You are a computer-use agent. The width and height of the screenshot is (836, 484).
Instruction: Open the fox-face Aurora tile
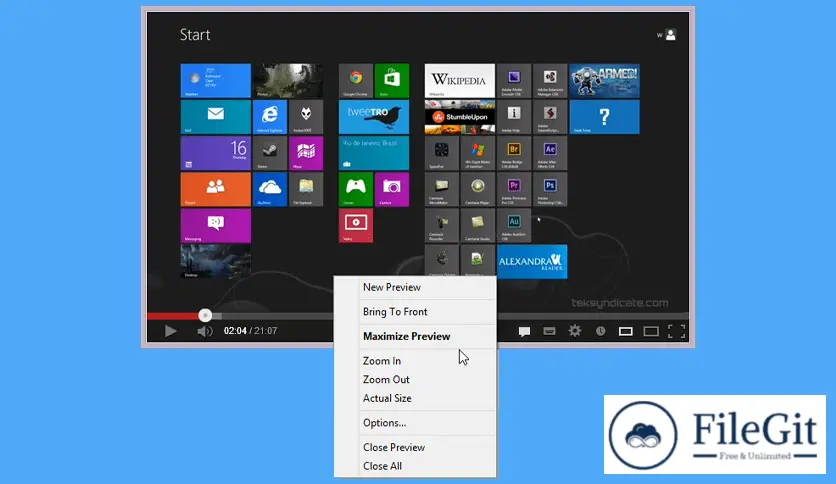(x=306, y=117)
